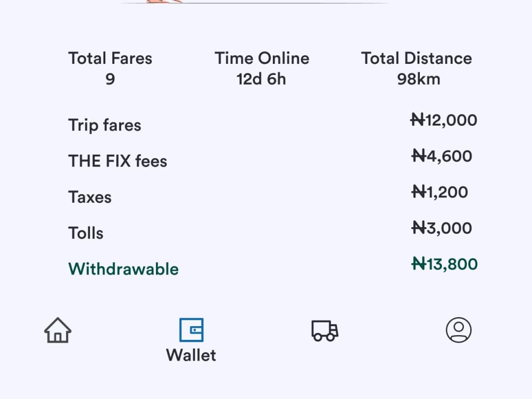Select the Wallet icon in bottom navigation

click(192, 330)
